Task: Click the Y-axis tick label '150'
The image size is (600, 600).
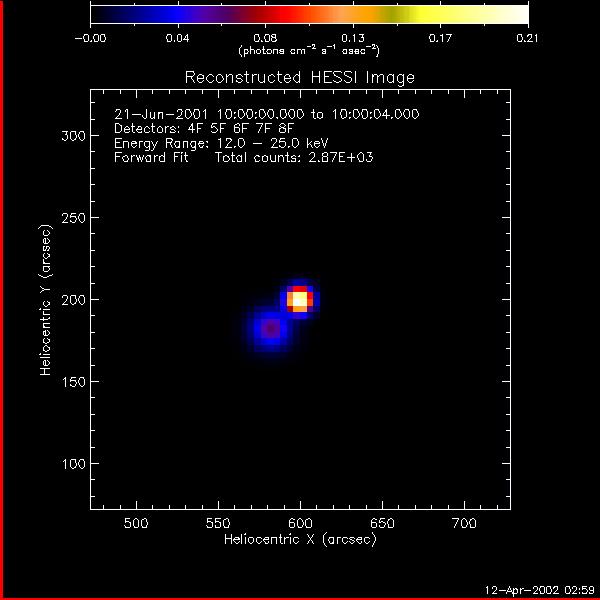Action: coord(73,382)
